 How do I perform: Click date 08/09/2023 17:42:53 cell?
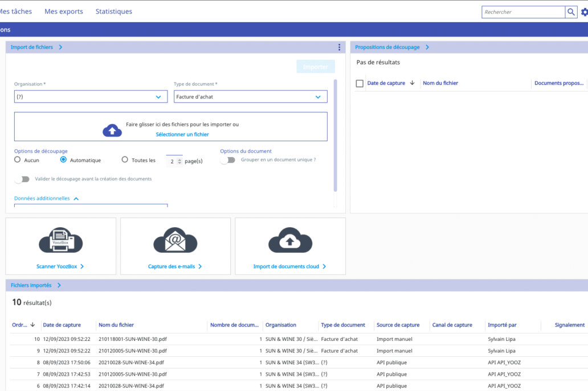click(66, 374)
